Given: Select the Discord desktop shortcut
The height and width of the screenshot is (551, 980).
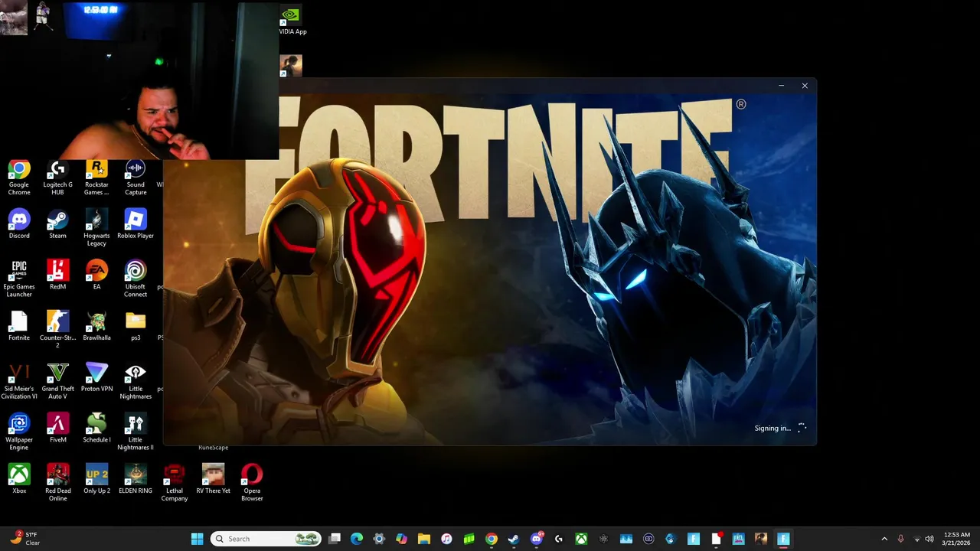Looking at the screenshot, I should pyautogui.click(x=19, y=224).
